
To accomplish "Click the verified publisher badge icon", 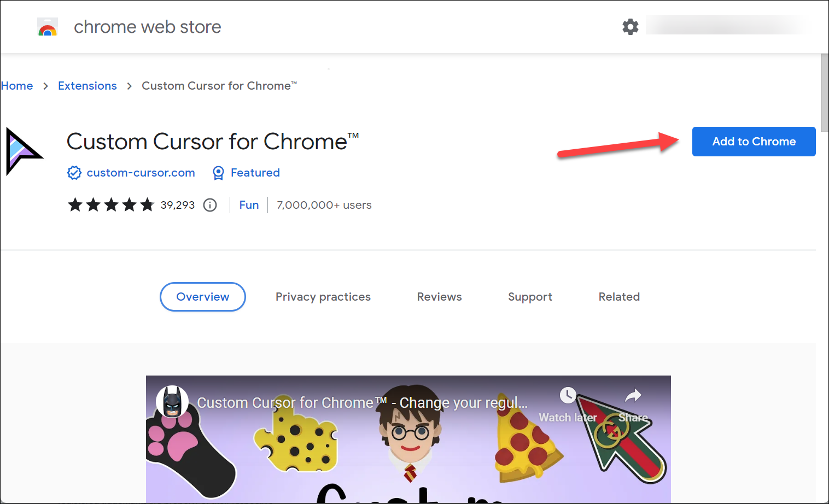I will coord(74,173).
